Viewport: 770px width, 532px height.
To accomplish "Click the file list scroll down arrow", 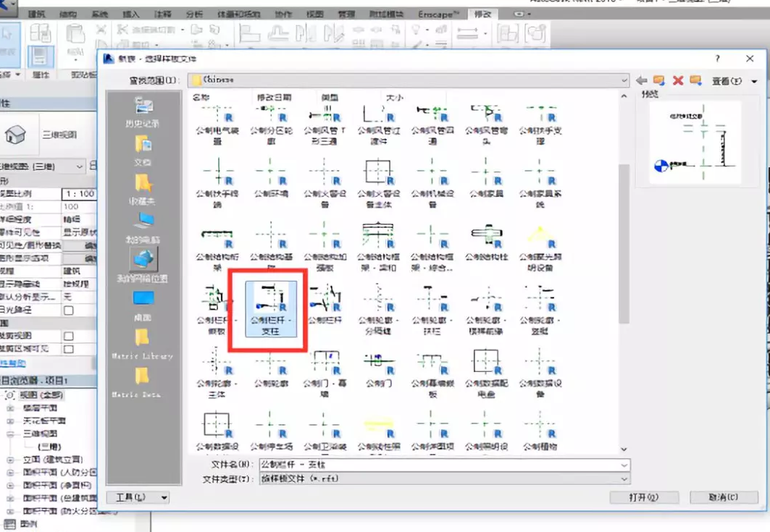I will [624, 449].
